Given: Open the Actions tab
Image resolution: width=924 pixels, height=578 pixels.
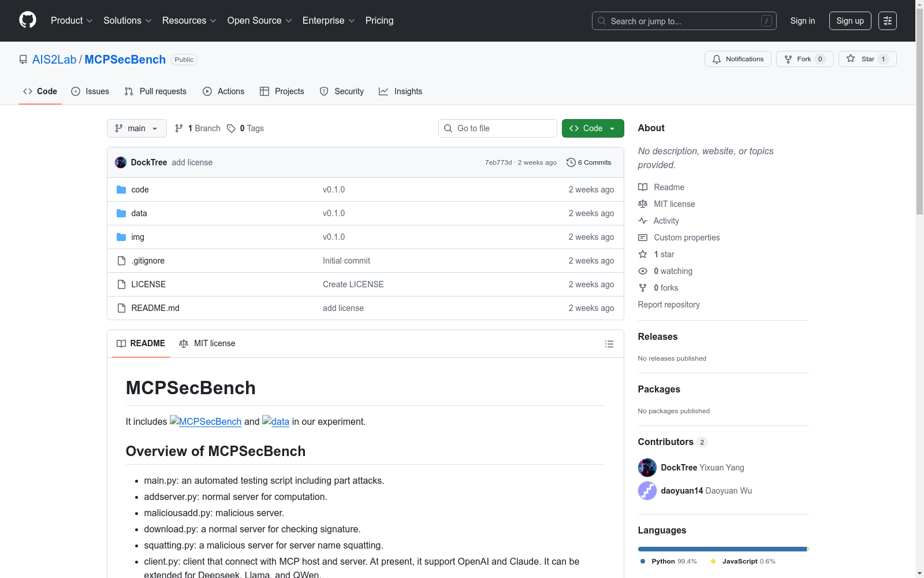Looking at the screenshot, I should point(223,91).
